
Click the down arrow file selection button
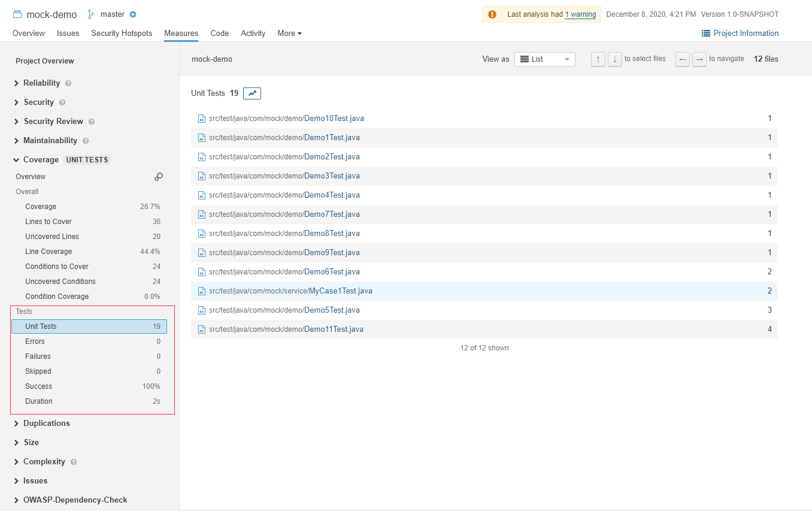pyautogui.click(x=615, y=59)
